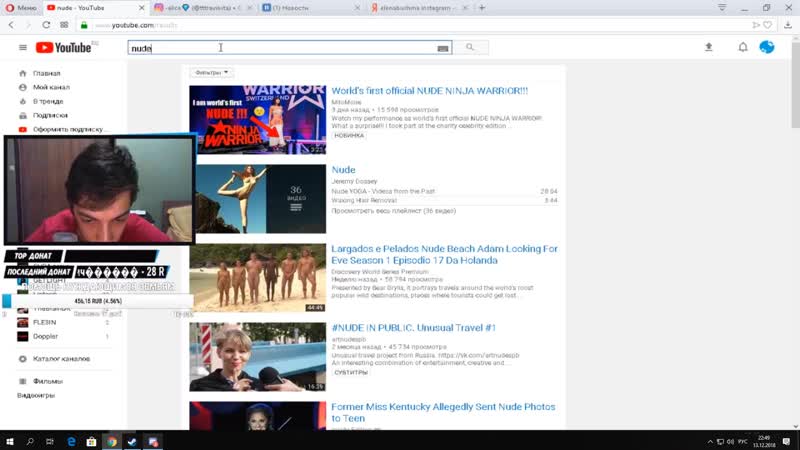Open the Windows Start menu
The height and width of the screenshot is (450, 800).
pyautogui.click(x=10, y=441)
